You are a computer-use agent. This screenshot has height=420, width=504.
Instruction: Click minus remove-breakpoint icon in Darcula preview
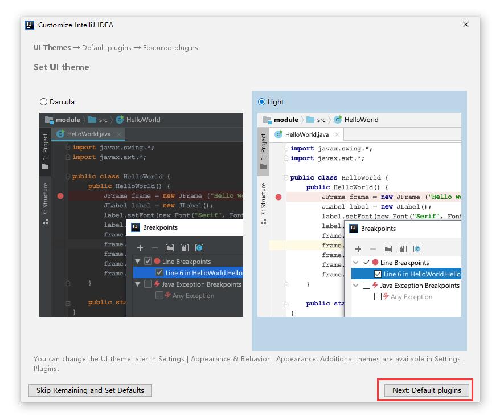coord(154,248)
